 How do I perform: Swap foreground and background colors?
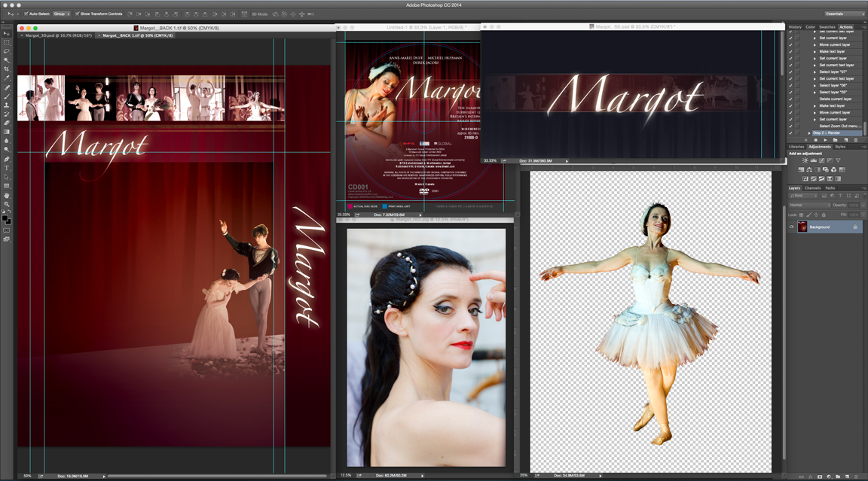pos(9,212)
